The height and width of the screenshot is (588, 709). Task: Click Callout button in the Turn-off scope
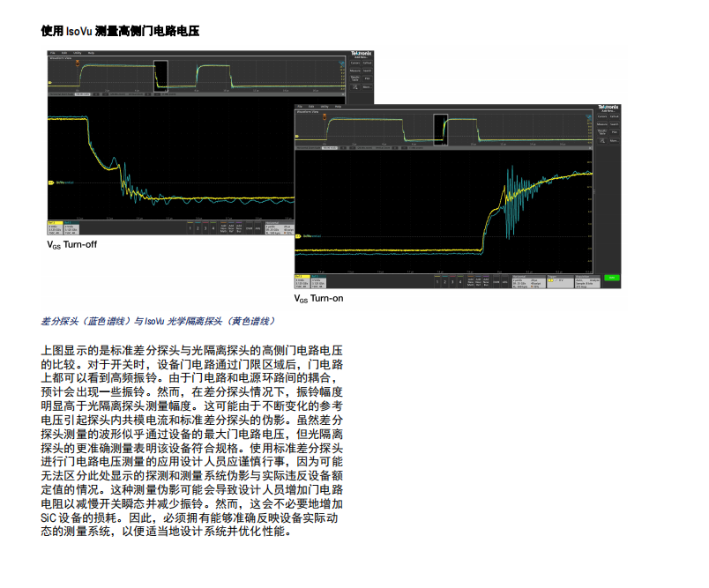coord(367,63)
